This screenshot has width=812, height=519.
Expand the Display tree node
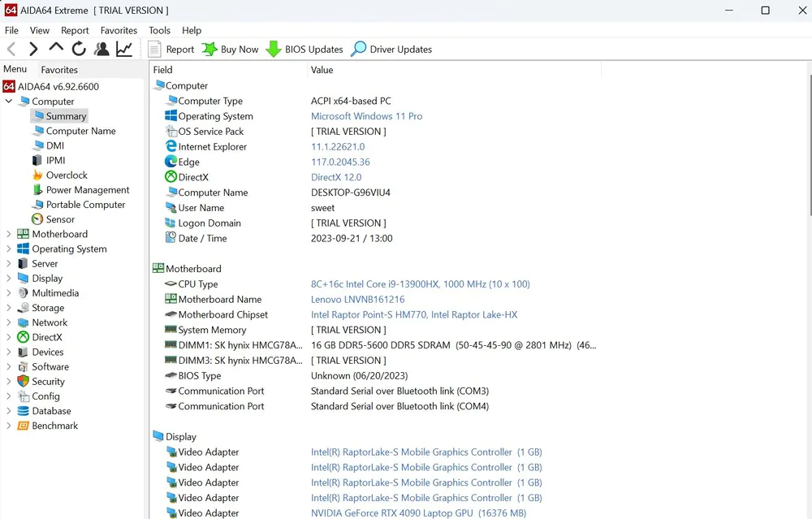point(8,278)
